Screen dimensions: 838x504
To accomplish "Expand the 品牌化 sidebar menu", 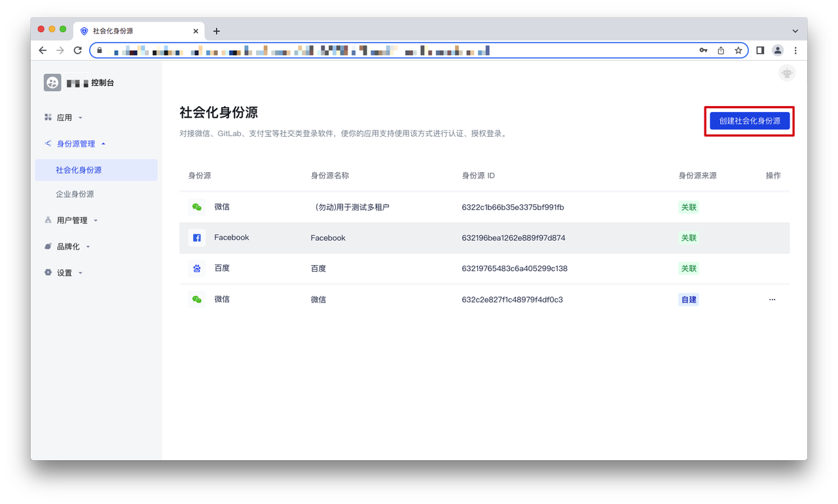I will (68, 247).
